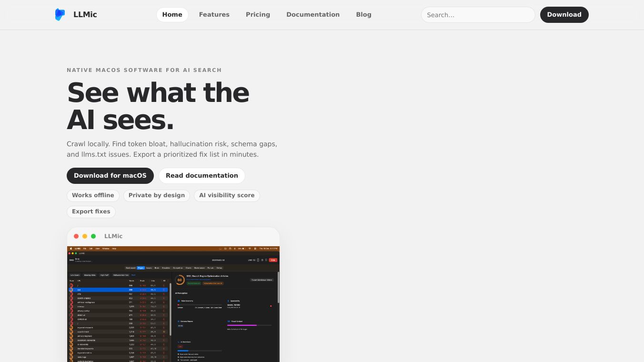Open the Pricing page
The width and height of the screenshot is (644, 362).
point(258,15)
